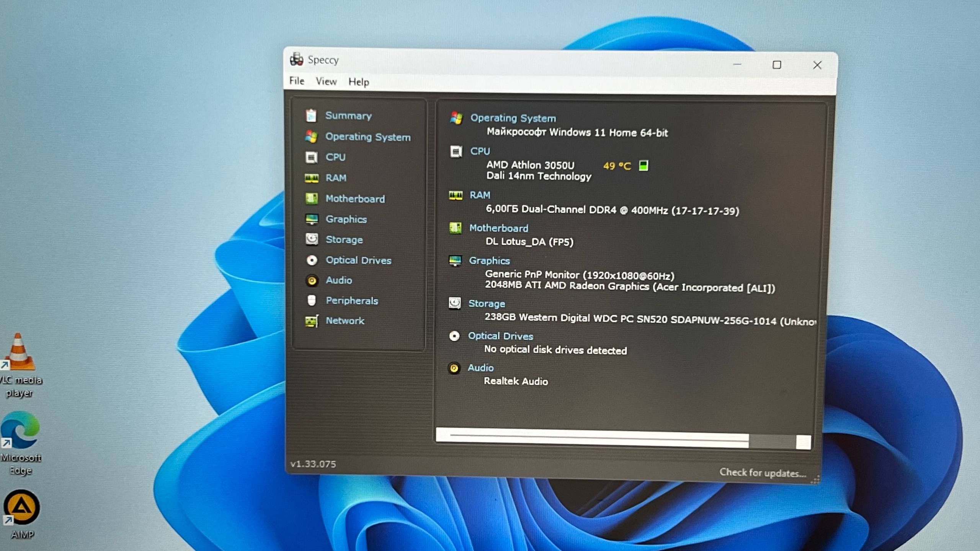Maximize the Speccy window

click(777, 65)
